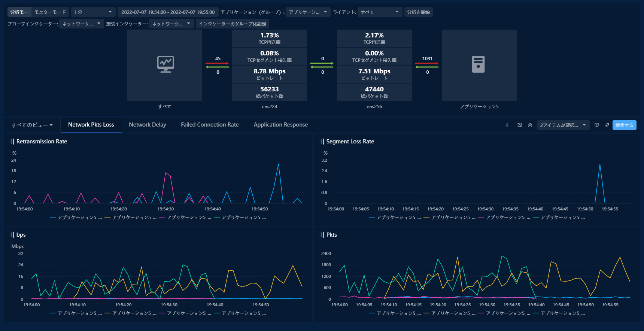The image size is (644, 331).
Task: Switch to 分析モード mode
Action: [19, 12]
